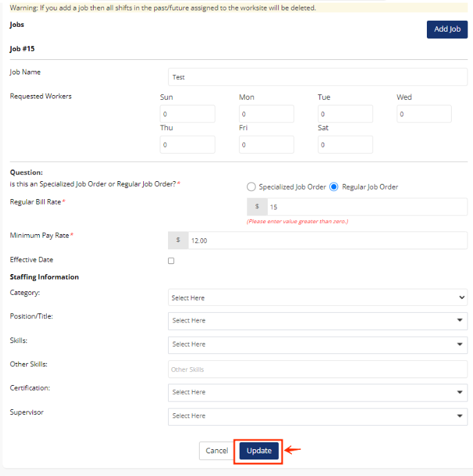
Task: Click the Cancel button
Action: point(216,451)
